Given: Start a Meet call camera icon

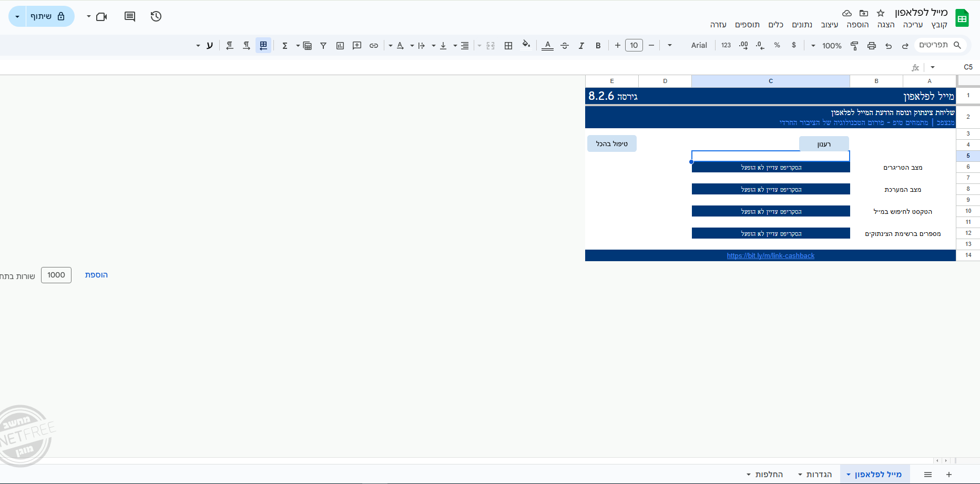Looking at the screenshot, I should 102,16.
